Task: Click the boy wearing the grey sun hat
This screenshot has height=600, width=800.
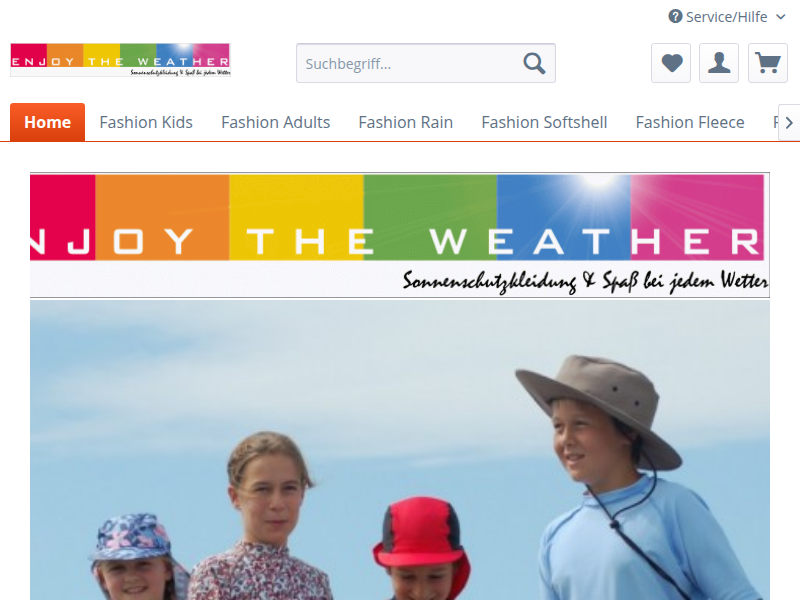Action: [633, 474]
